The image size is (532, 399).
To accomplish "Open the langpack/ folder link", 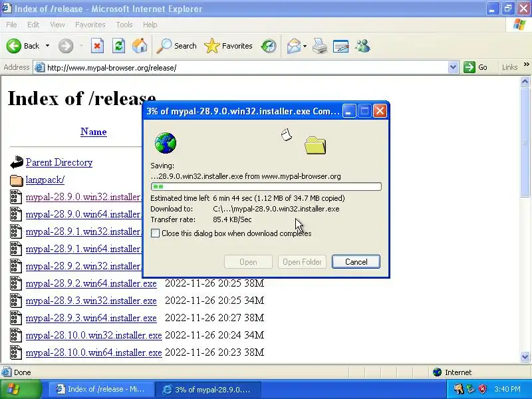I will (45, 180).
